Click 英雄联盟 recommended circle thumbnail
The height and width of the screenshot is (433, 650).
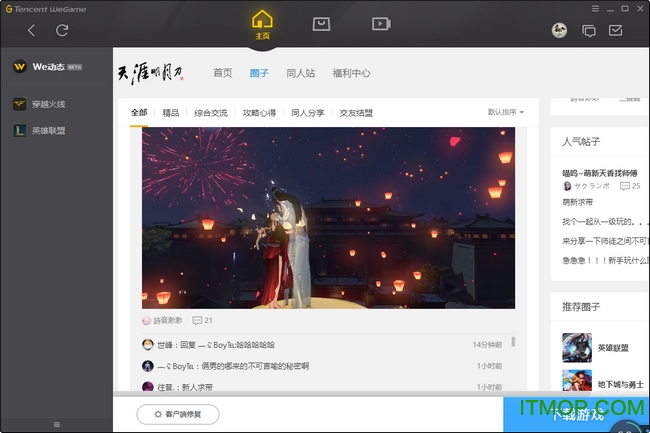(577, 348)
